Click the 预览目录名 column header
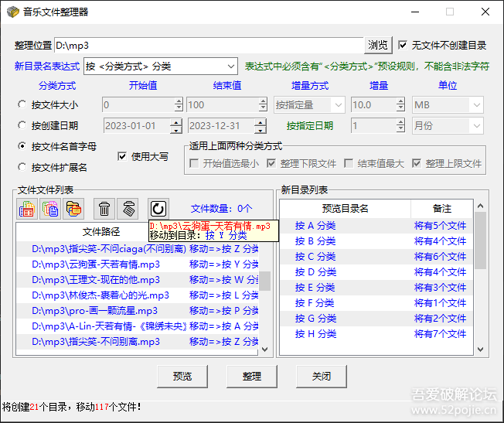This screenshot has width=504, height=423. point(346,209)
